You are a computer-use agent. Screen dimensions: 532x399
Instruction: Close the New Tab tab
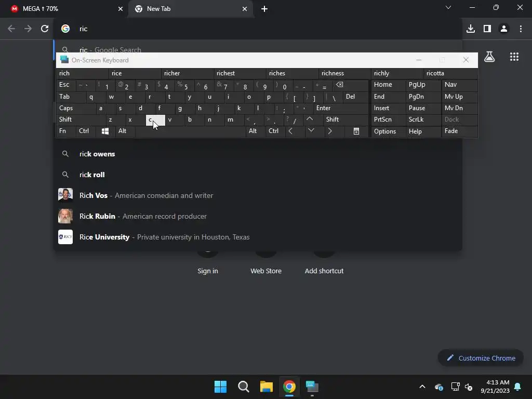click(245, 9)
